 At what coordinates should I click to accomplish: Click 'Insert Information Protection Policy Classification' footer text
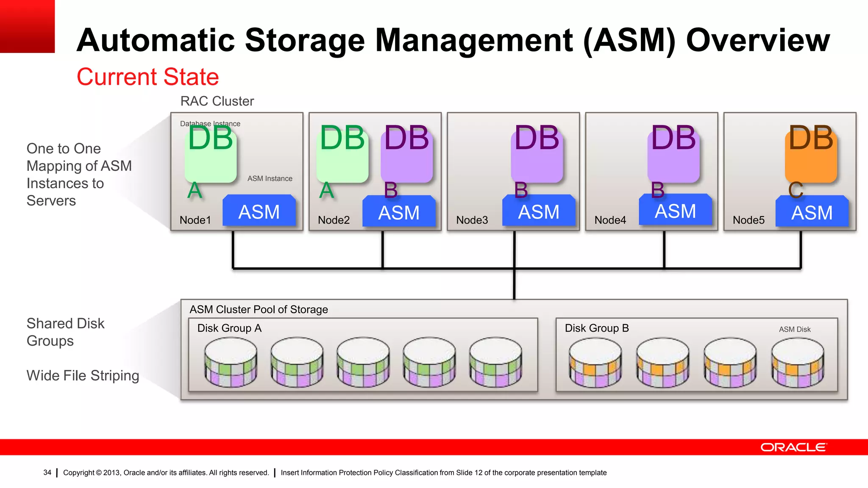[444, 473]
